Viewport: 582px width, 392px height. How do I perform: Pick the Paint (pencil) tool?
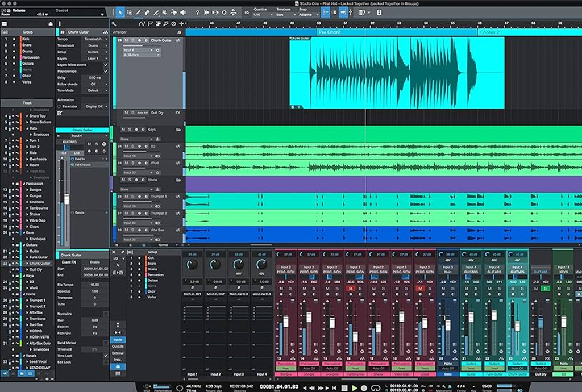(156, 12)
